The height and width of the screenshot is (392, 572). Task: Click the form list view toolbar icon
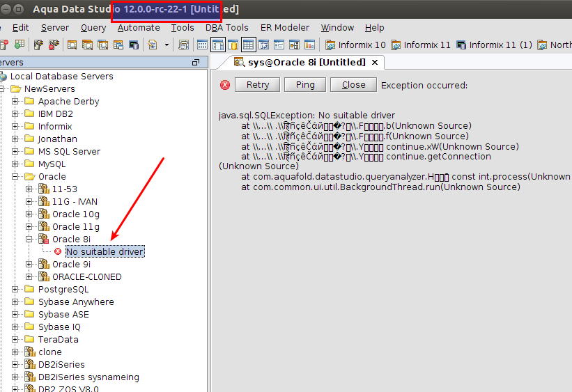[x=279, y=45]
